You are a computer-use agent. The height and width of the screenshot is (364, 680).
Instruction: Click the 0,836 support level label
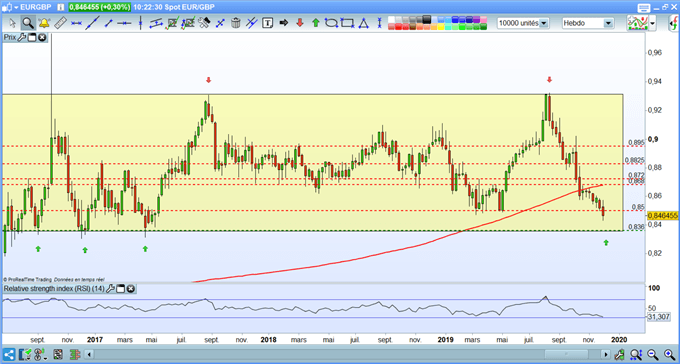pyautogui.click(x=636, y=227)
